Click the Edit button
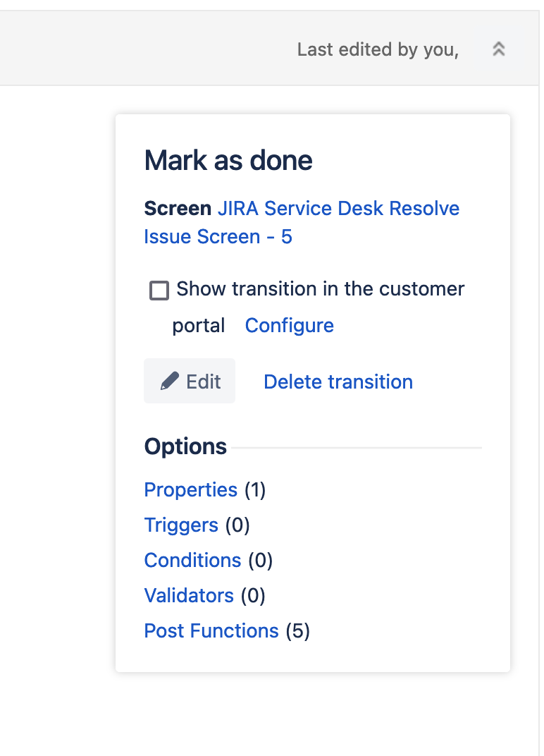The width and height of the screenshot is (544, 756). [x=190, y=381]
